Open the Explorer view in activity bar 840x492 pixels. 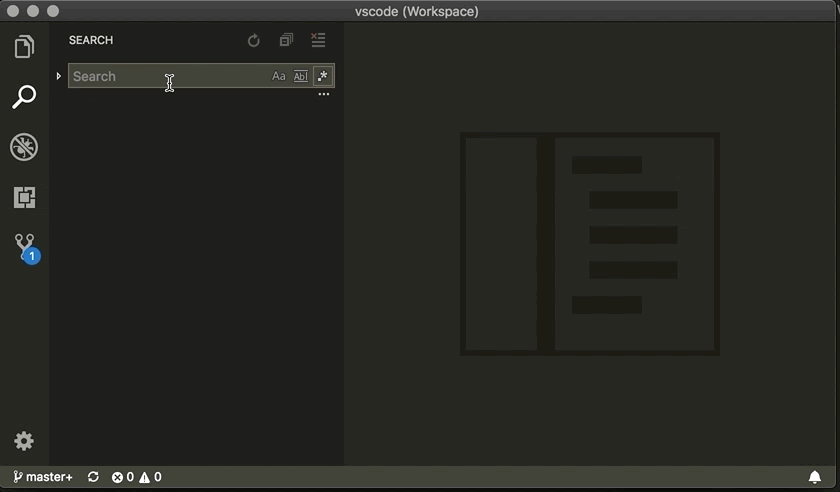tap(24, 47)
